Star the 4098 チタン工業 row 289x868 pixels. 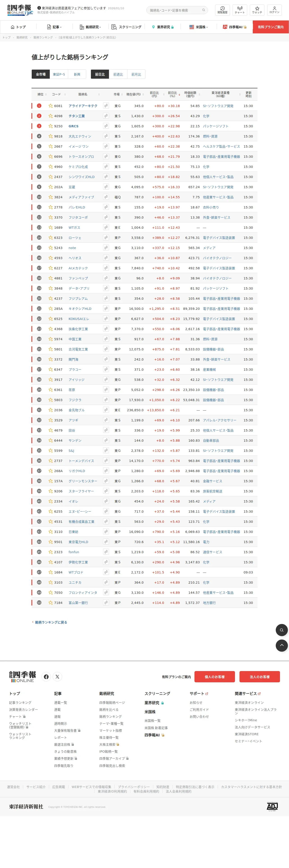50,116
